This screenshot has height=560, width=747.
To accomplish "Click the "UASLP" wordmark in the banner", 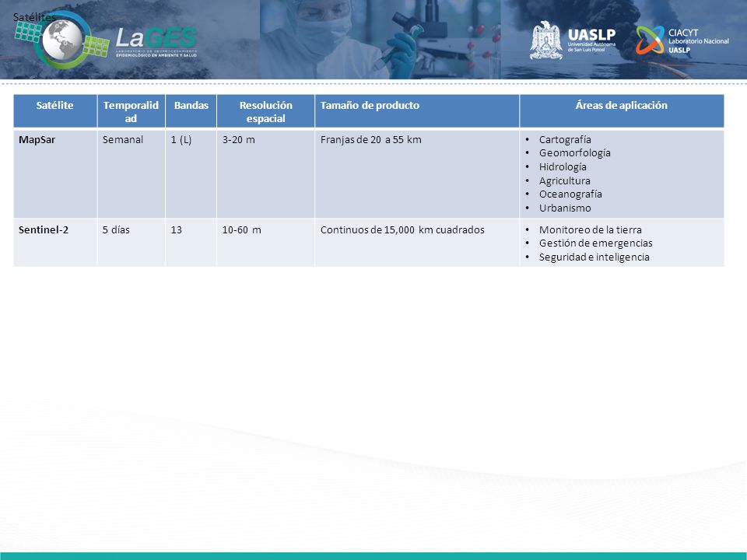I will click(x=591, y=35).
